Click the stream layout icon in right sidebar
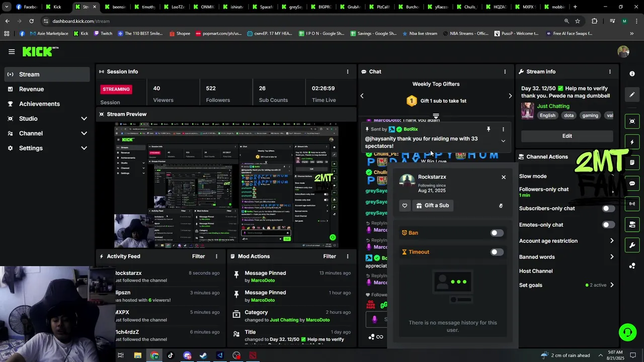Viewport: 644px width, 362px height. click(632, 224)
